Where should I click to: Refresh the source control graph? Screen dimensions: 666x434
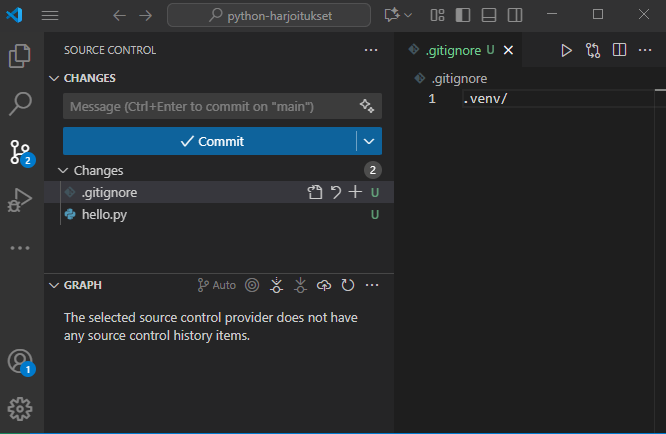coord(348,285)
